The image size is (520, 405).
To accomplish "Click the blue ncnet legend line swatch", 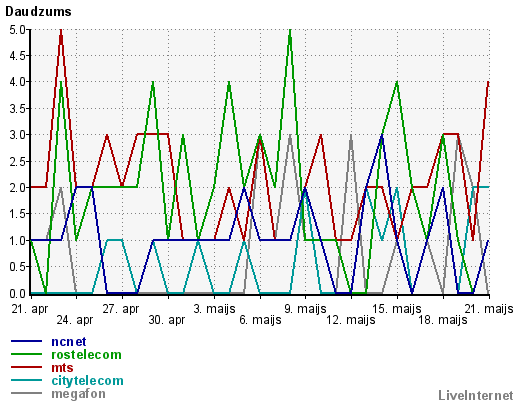I will coord(26,341).
